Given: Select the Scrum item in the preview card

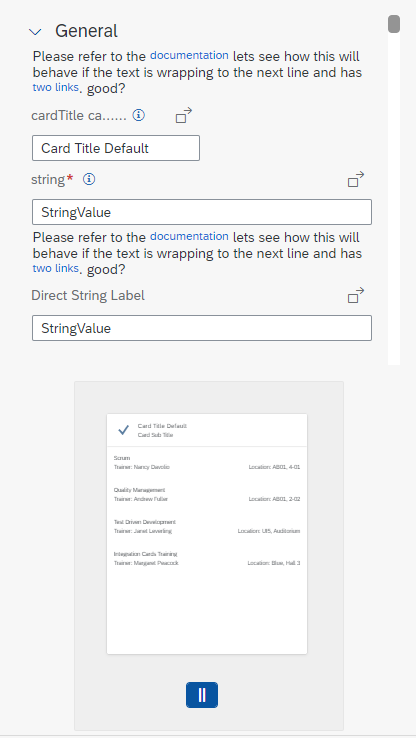Looking at the screenshot, I should pos(207,463).
